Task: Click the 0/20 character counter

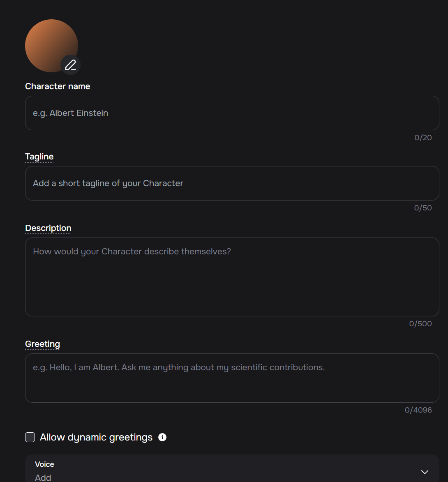Action: click(x=423, y=137)
